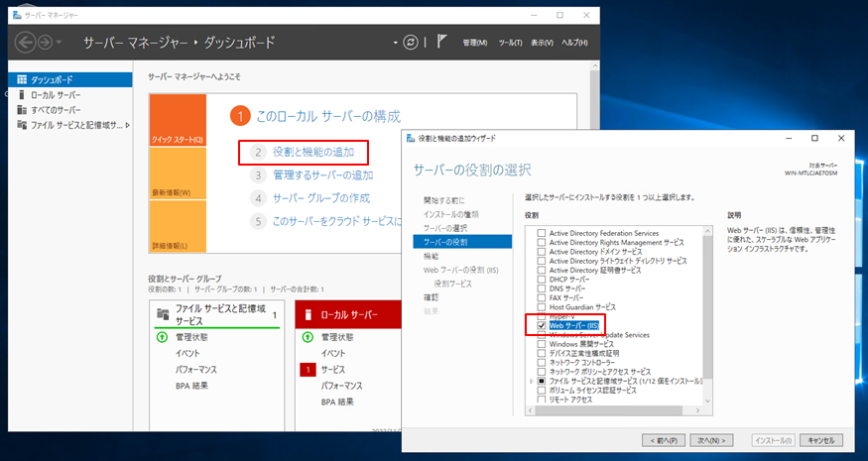The height and width of the screenshot is (461, 868).
Task: Click the Server Manager title bar icon
Action: [17, 16]
